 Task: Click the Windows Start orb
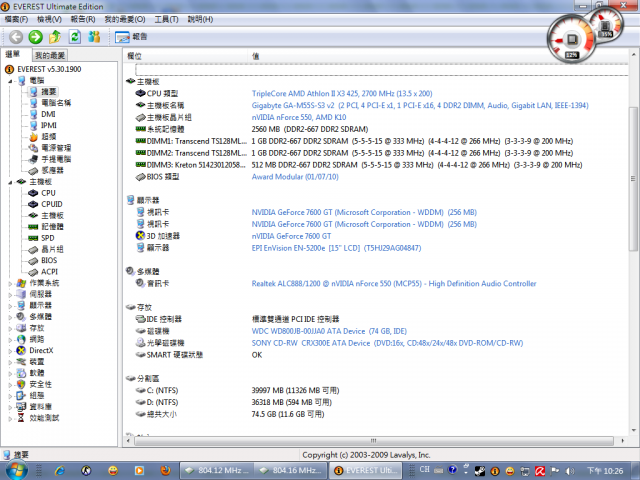[16, 470]
